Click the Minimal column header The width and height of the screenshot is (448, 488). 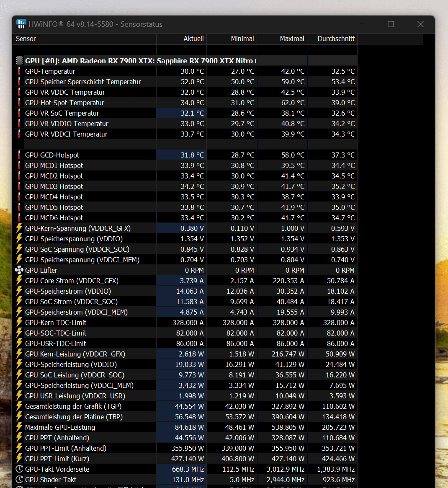(x=232, y=39)
